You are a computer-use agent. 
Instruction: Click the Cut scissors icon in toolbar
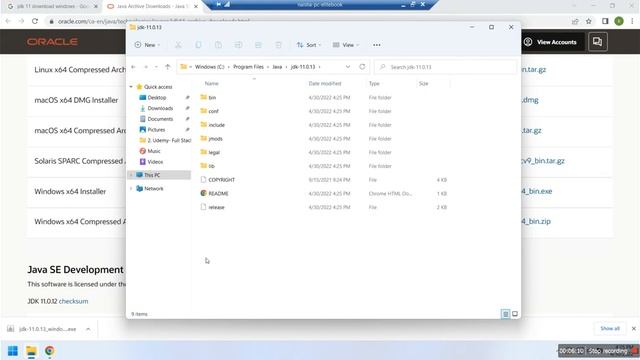(x=178, y=45)
